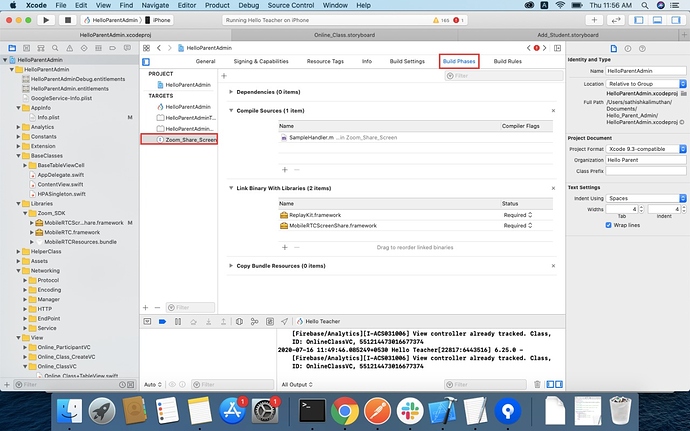Open Debug Memory Graph
690x431 pixels.
[x=254, y=321]
